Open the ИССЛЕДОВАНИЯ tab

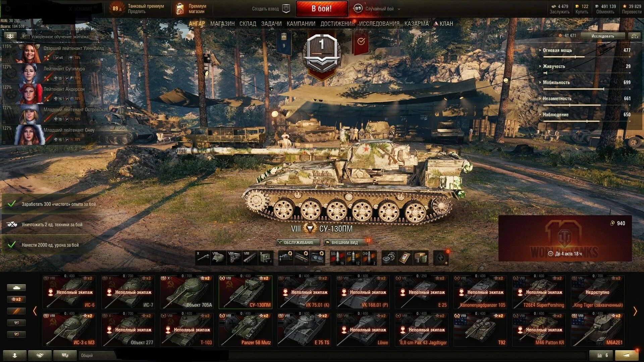(x=379, y=24)
